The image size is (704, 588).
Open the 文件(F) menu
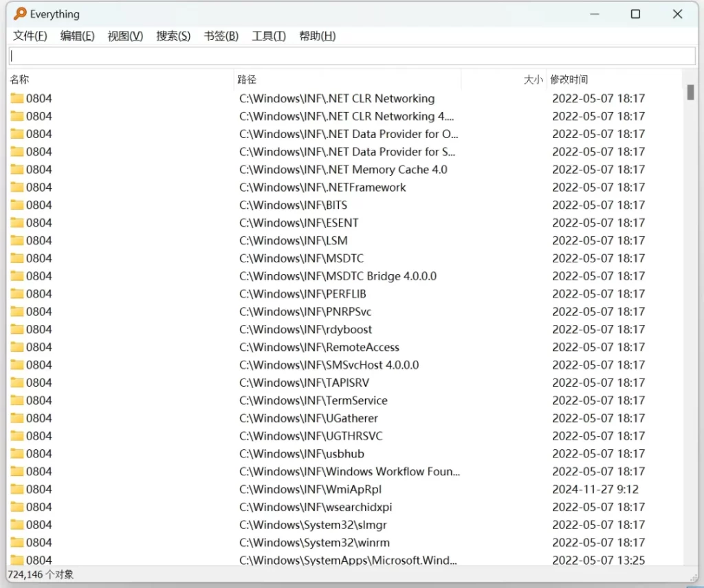click(x=30, y=36)
